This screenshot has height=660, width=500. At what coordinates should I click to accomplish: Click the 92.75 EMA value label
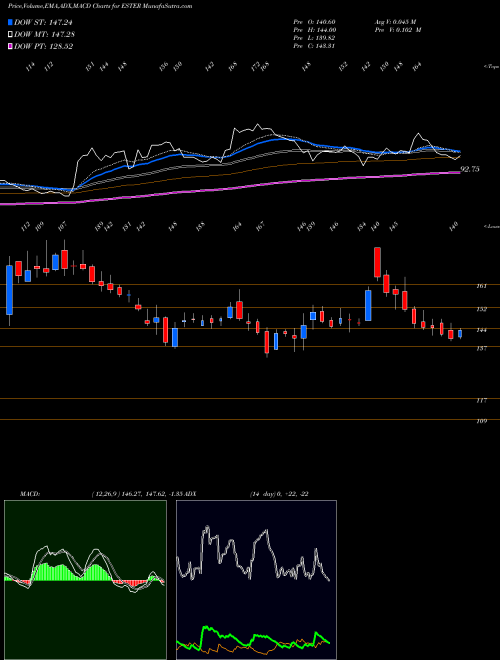pyautogui.click(x=470, y=169)
